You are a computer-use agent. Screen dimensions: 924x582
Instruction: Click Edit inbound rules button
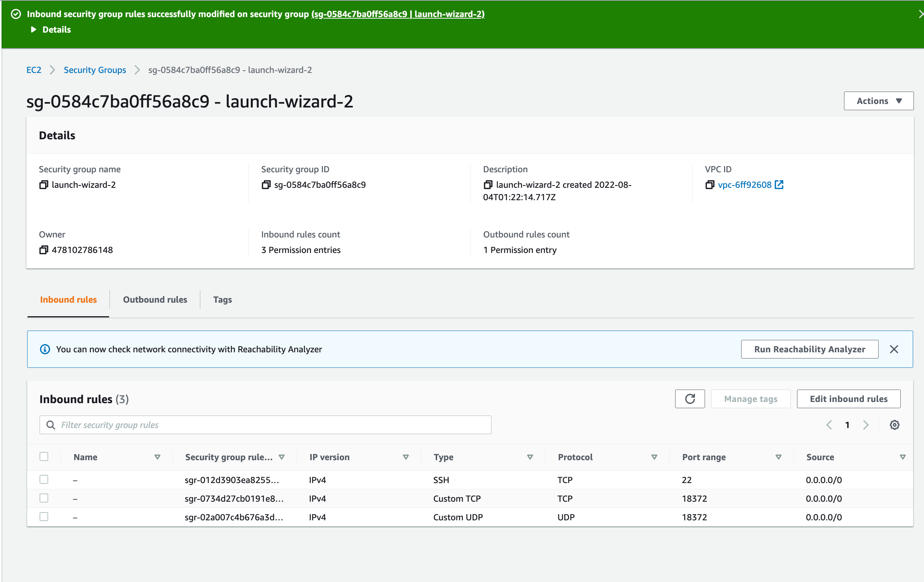848,399
